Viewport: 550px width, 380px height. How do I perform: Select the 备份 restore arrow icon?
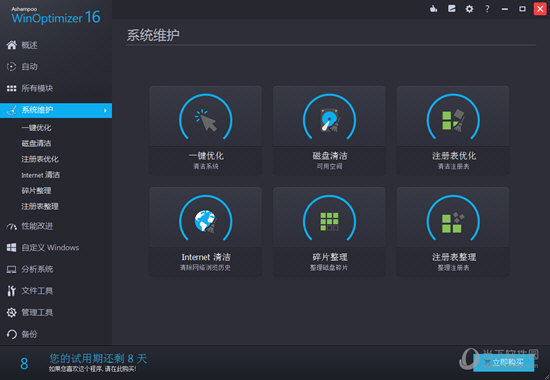[x=12, y=334]
